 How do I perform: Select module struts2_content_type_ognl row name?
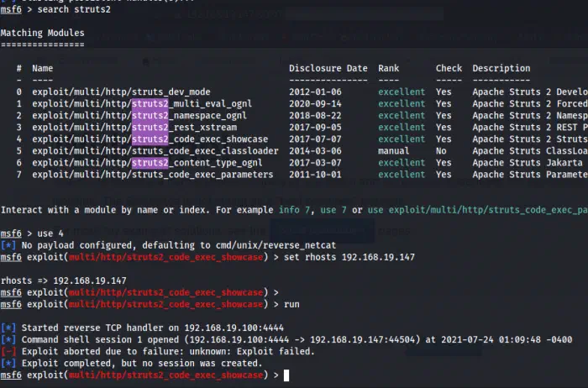[x=147, y=163]
